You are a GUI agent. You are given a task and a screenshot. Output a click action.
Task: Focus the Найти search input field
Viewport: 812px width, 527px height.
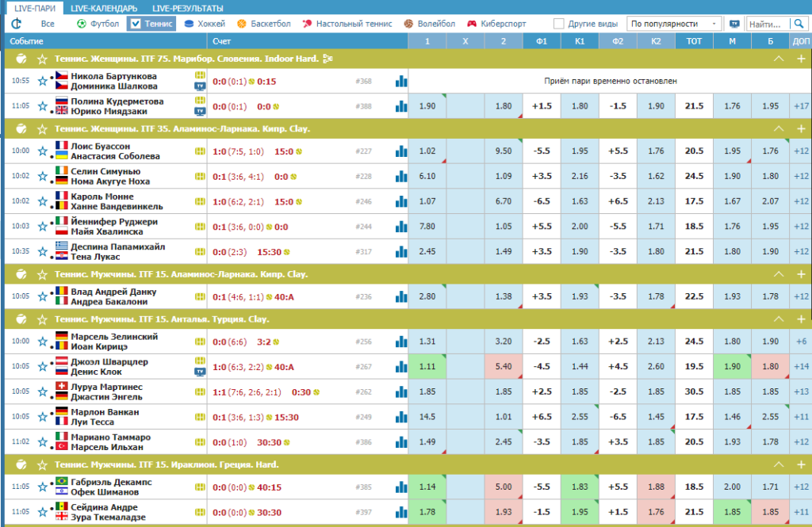768,24
